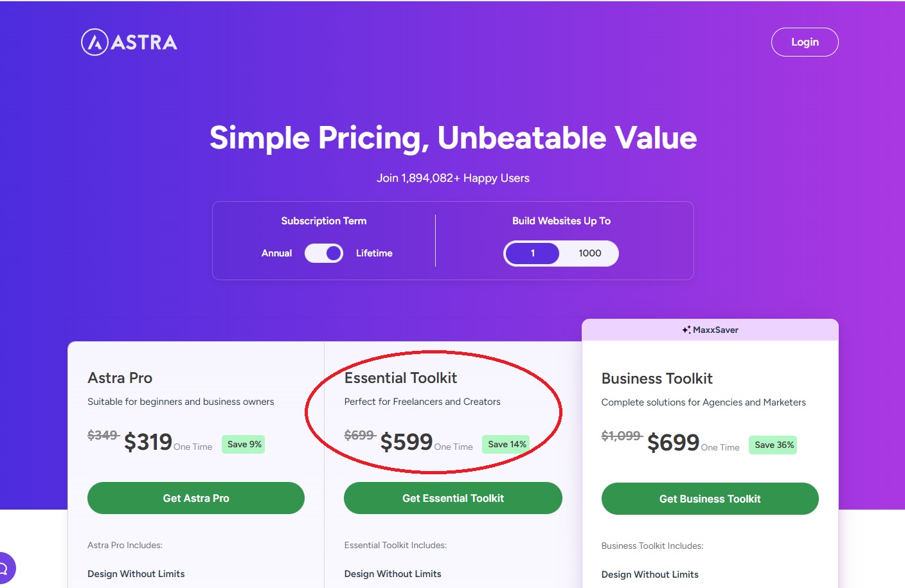905x588 pixels.
Task: Click the Save 9% badge
Action: coord(244,444)
